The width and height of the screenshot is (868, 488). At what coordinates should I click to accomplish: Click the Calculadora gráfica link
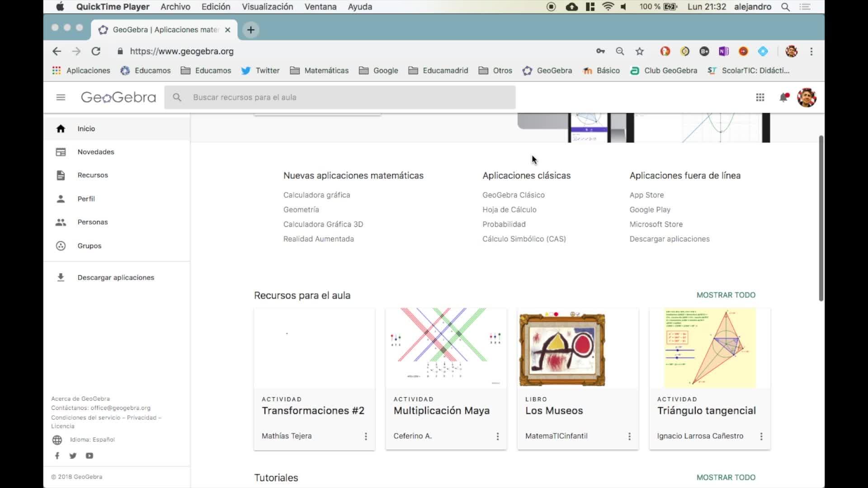[x=316, y=195]
